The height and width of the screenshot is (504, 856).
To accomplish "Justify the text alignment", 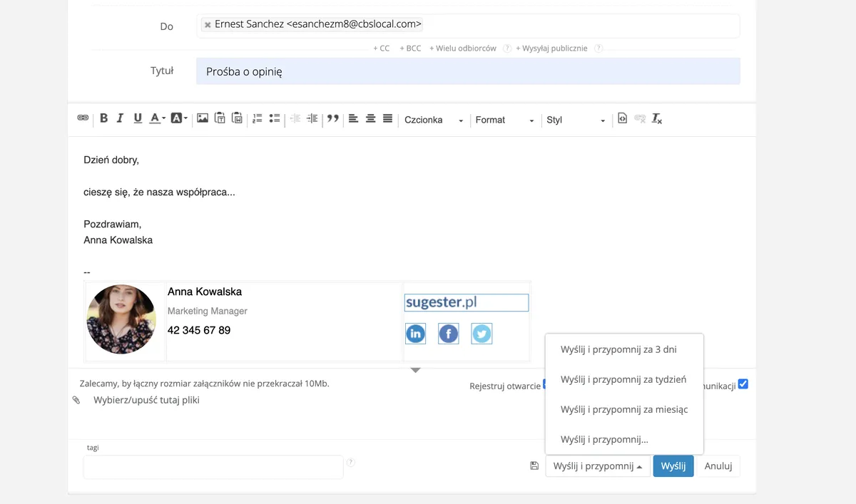I will click(388, 118).
